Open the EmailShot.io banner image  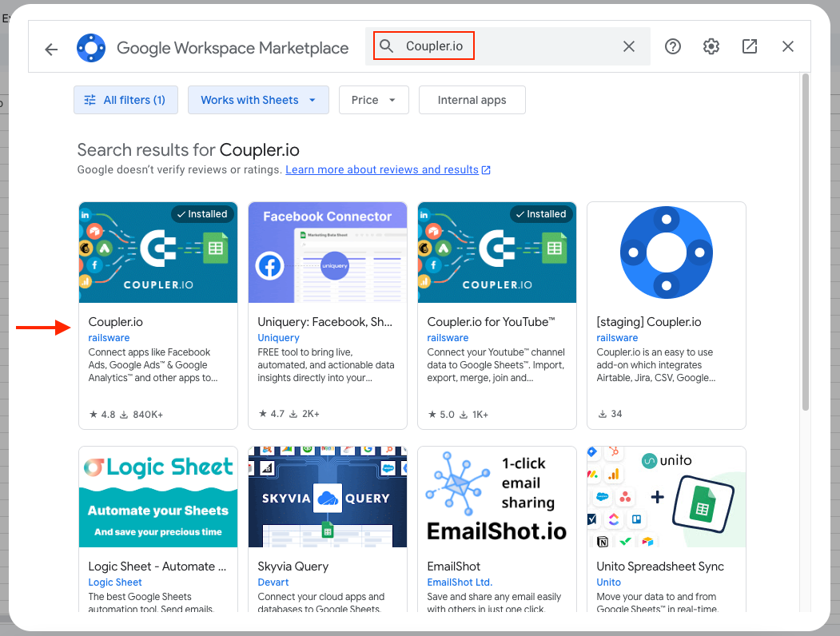[x=497, y=497]
